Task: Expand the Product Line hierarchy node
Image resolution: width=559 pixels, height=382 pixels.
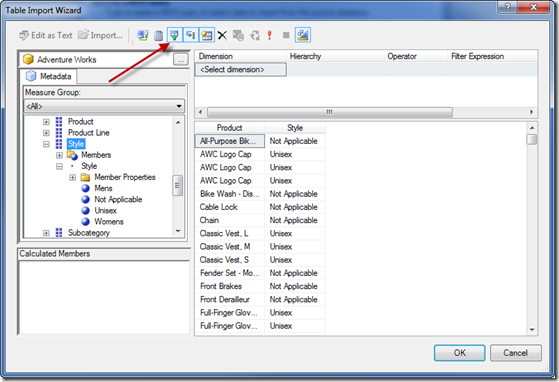Action: 46,133
